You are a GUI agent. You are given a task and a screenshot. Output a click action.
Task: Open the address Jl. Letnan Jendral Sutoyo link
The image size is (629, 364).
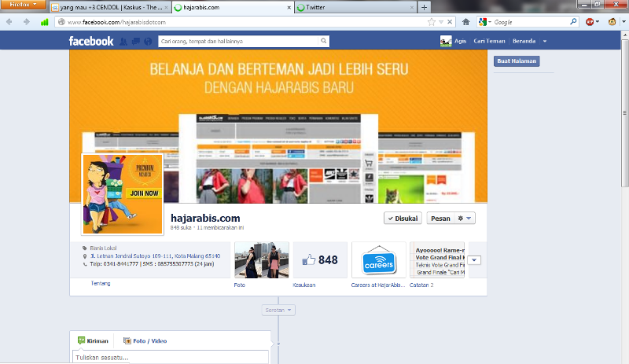(x=155, y=256)
